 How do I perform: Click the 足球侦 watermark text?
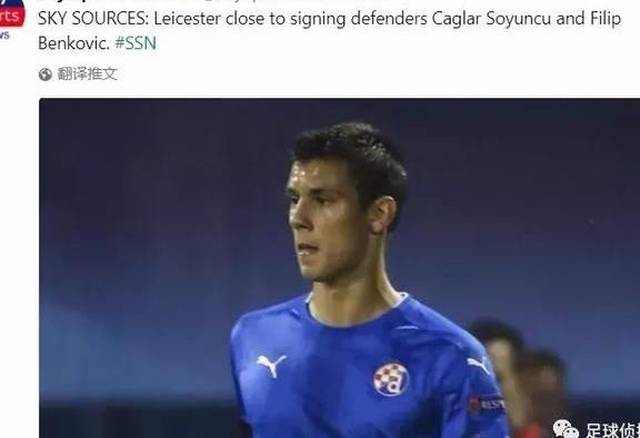click(x=611, y=430)
